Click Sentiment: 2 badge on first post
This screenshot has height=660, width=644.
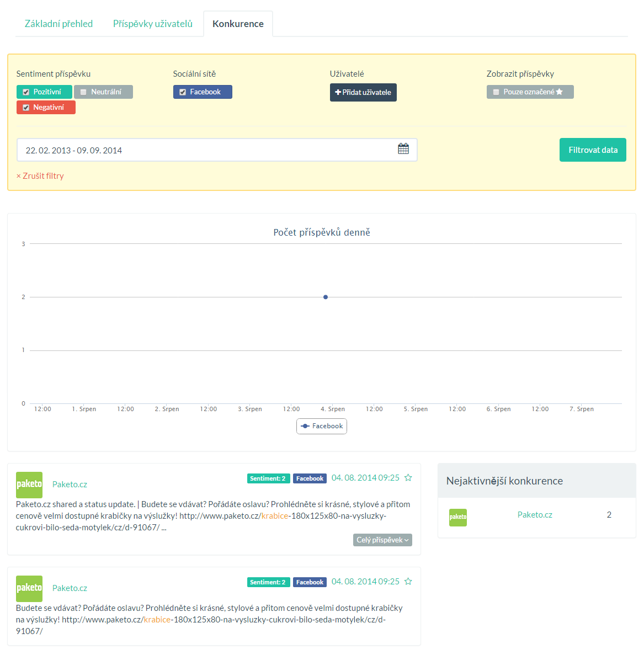268,478
